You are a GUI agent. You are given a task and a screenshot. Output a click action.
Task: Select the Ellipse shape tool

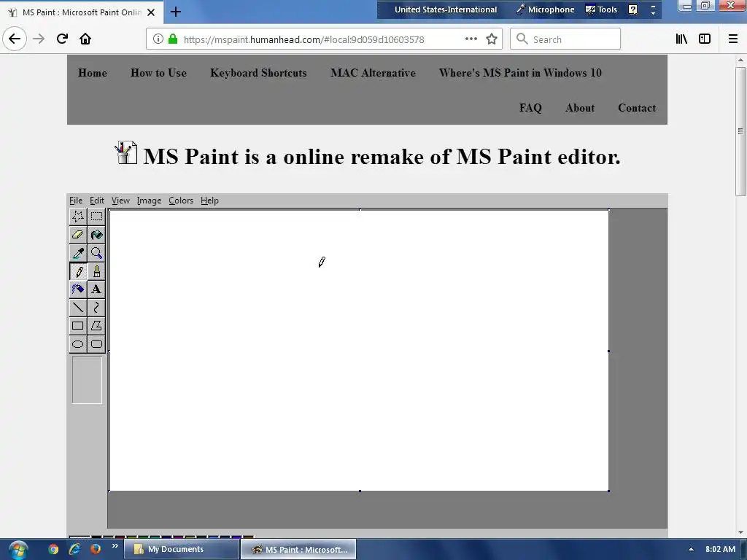(x=77, y=344)
